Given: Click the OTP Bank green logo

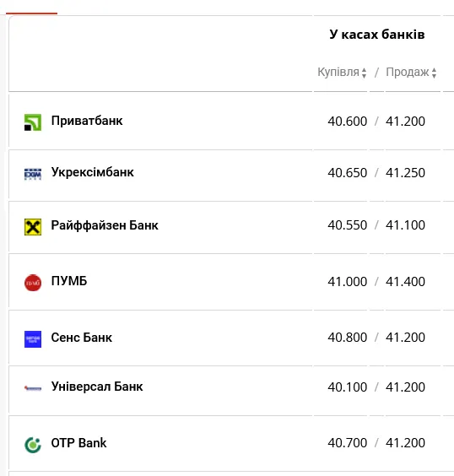Looking at the screenshot, I should tap(33, 445).
